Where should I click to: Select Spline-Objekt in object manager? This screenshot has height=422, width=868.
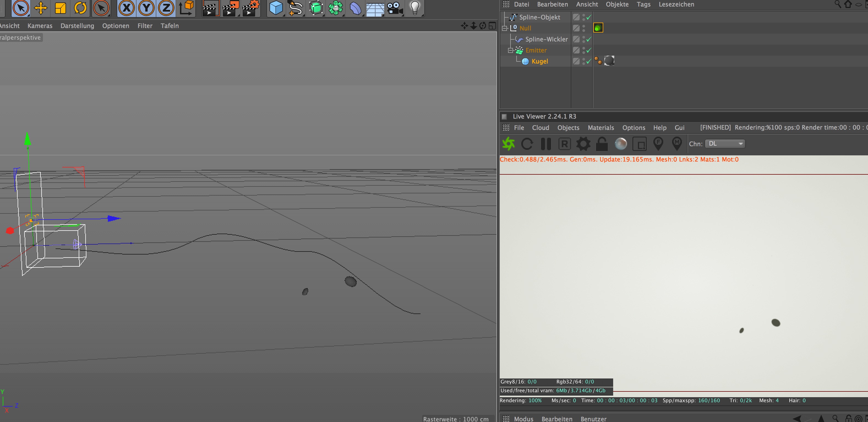tap(539, 17)
